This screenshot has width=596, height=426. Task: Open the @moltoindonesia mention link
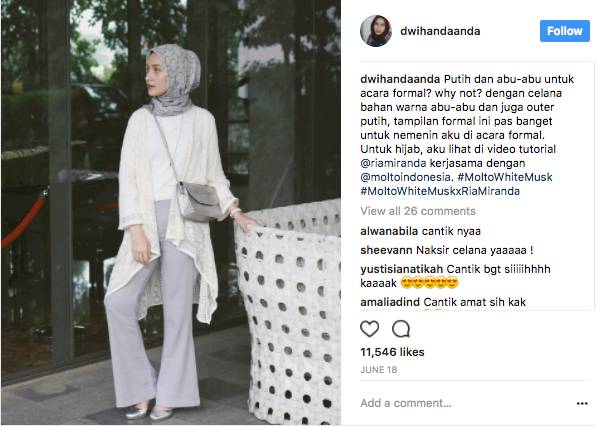[405, 177]
